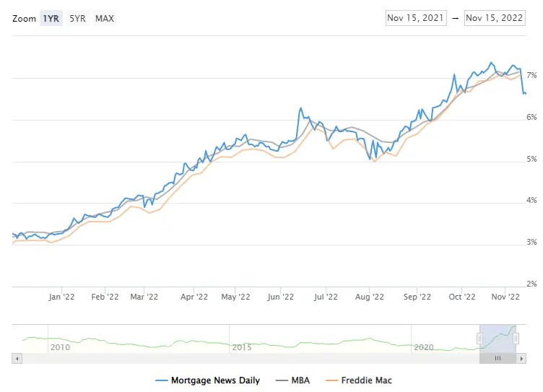The height and width of the screenshot is (392, 543).
Task: Toggle the Mortgage News Daily legend series
Action: (207, 380)
